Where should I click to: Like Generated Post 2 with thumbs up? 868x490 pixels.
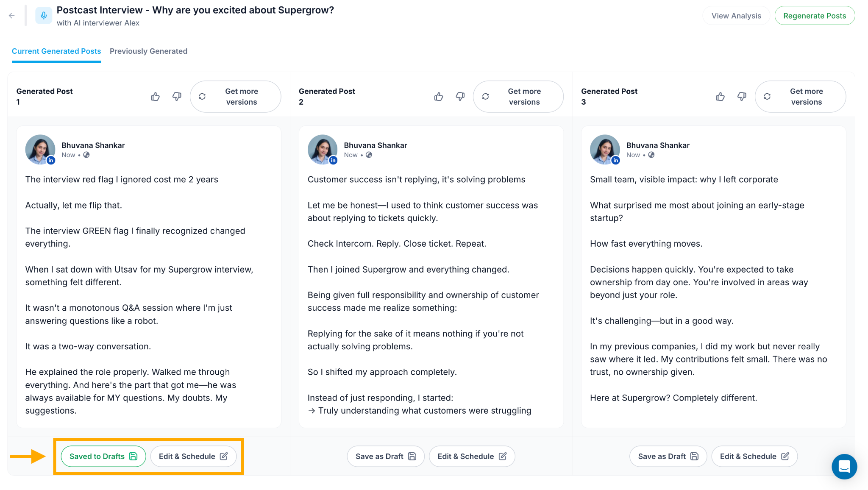439,97
